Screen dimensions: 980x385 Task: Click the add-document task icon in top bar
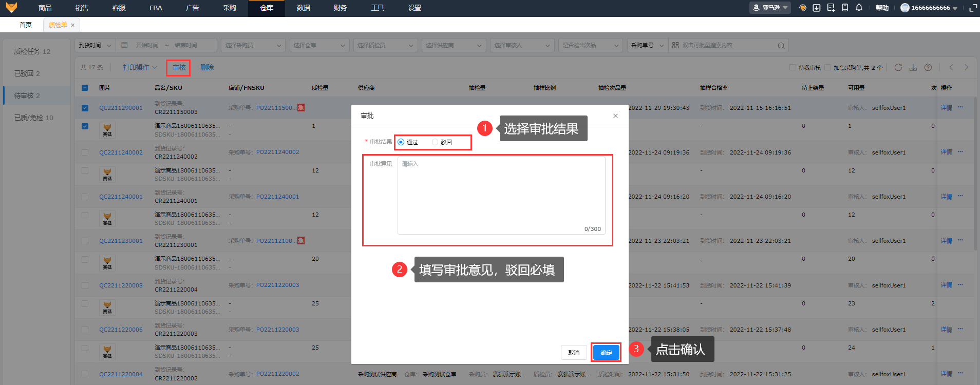831,8
